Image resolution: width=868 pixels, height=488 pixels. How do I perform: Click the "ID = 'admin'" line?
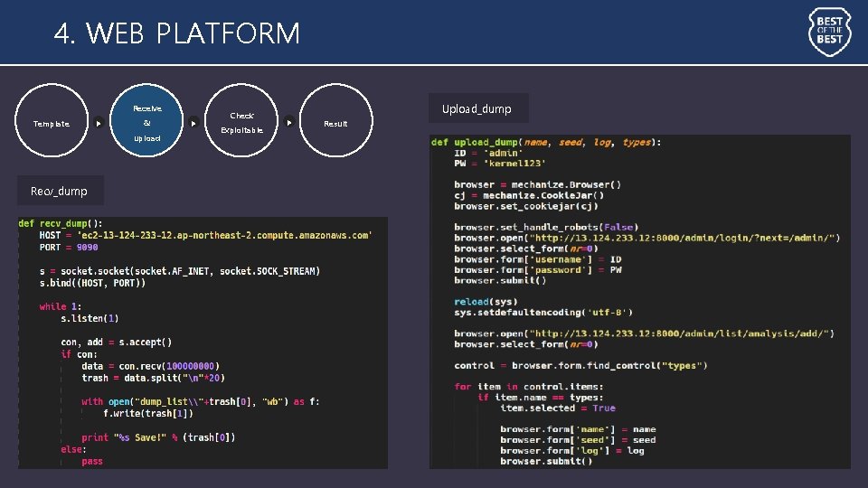click(488, 153)
